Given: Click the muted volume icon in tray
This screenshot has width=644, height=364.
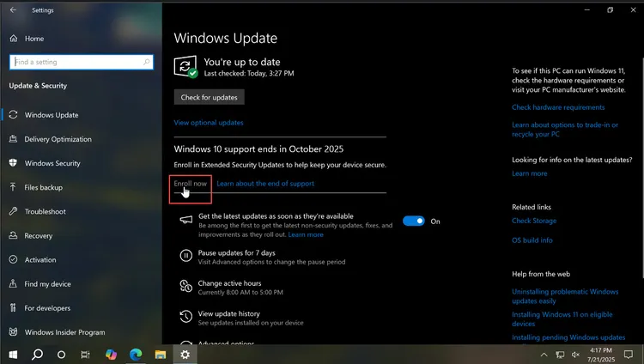Looking at the screenshot, I should click(x=576, y=355).
